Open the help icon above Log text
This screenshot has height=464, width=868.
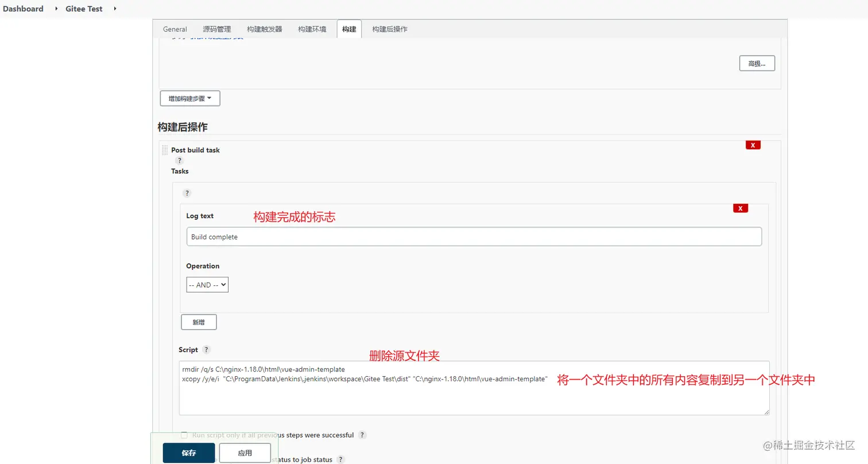coord(187,194)
